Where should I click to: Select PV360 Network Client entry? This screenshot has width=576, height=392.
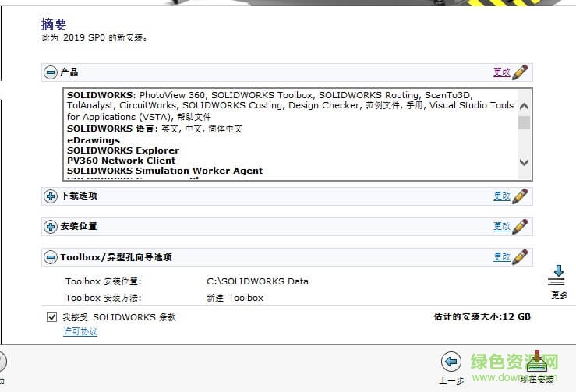pyautogui.click(x=122, y=161)
